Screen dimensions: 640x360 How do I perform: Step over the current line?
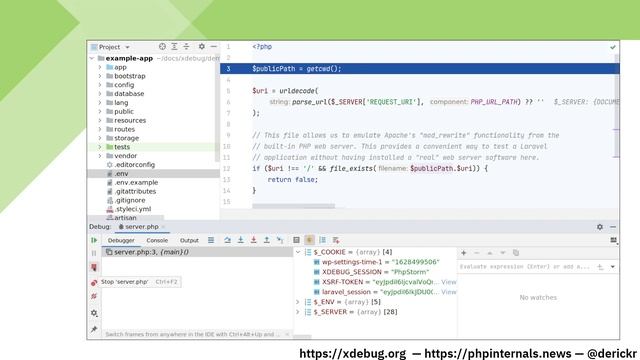[x=227, y=240]
